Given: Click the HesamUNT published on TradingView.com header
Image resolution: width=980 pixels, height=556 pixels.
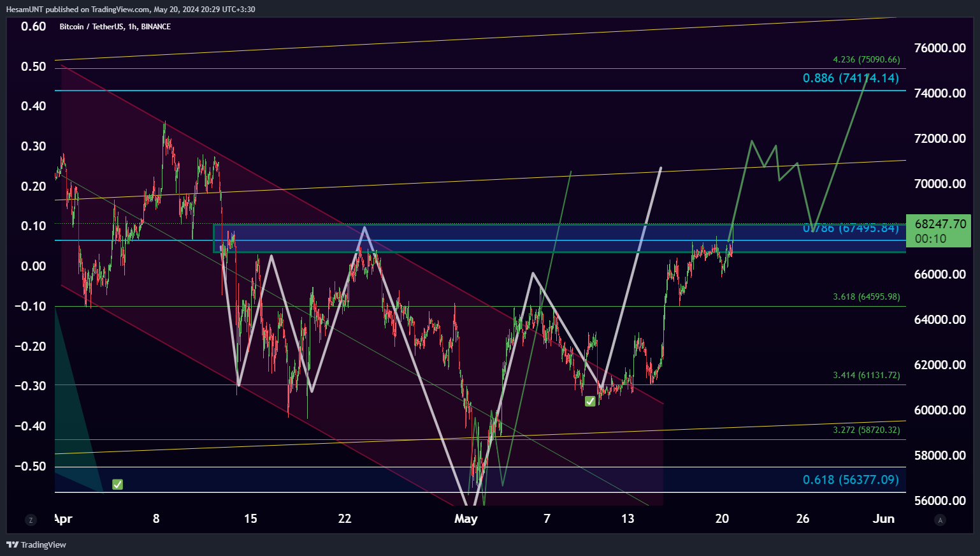Looking at the screenshot, I should click(x=131, y=10).
